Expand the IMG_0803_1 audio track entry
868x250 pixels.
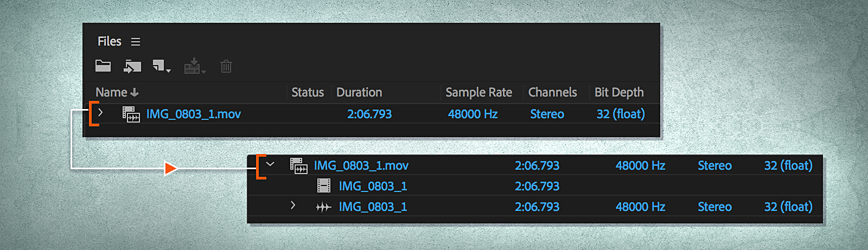pos(293,206)
